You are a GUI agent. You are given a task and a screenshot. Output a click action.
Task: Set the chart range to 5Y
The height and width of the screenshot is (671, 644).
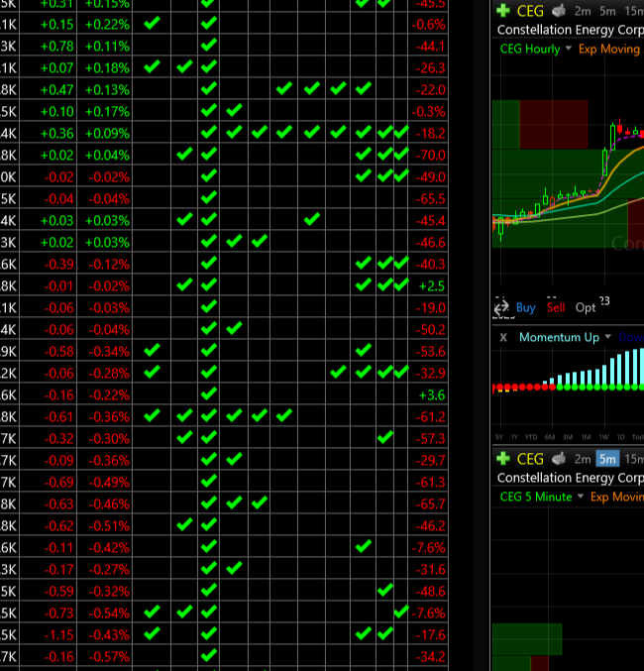(x=499, y=437)
